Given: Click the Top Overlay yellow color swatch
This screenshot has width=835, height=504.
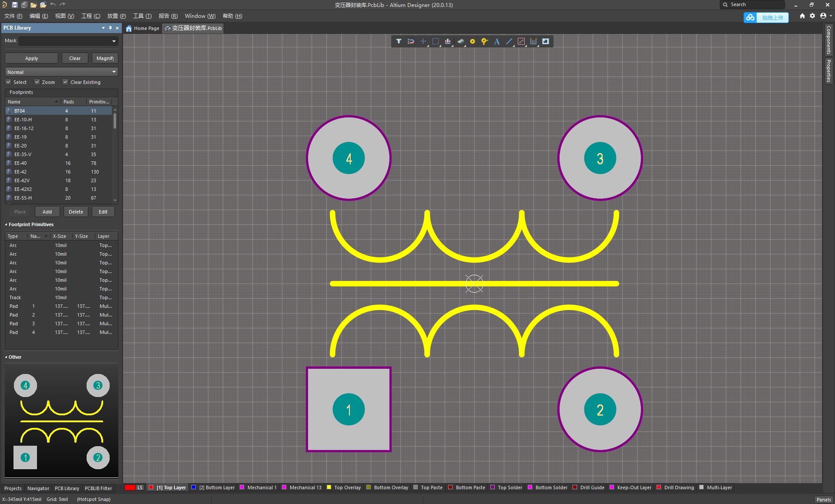Looking at the screenshot, I should [329, 487].
